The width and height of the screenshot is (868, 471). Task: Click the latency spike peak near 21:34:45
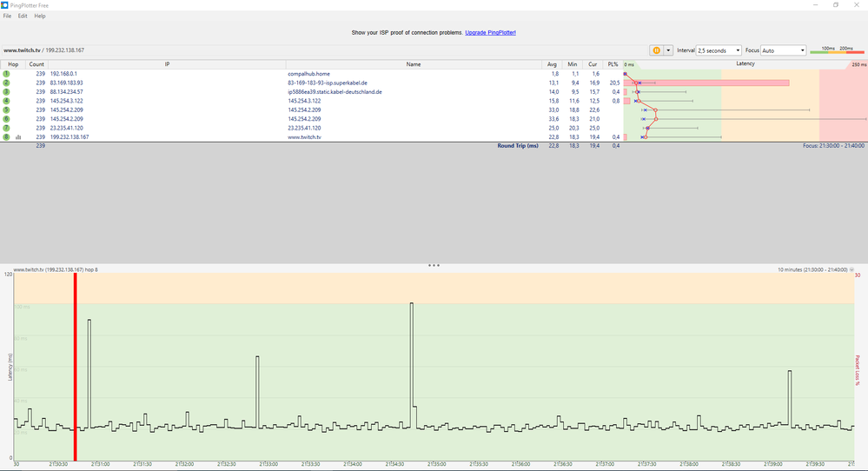point(411,303)
